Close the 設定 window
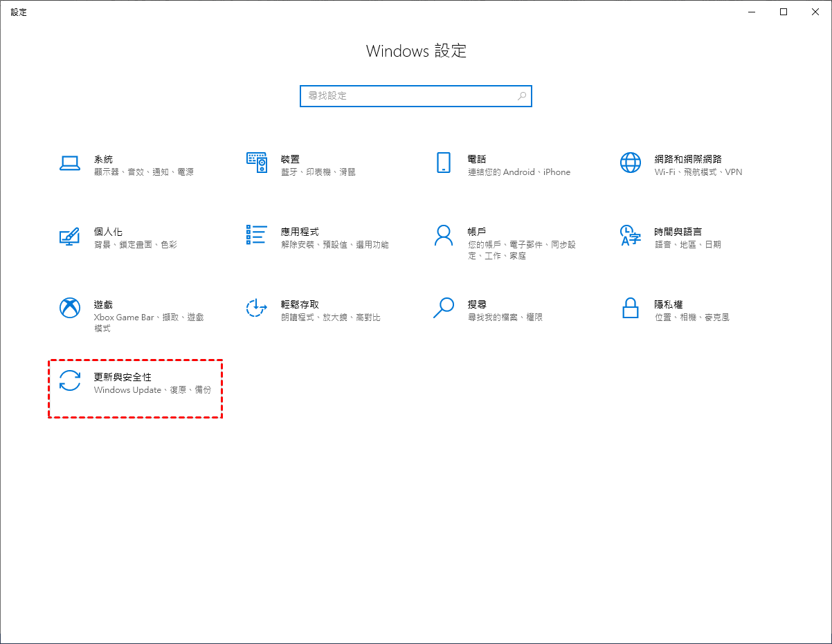Viewport: 832px width, 644px height. click(815, 12)
